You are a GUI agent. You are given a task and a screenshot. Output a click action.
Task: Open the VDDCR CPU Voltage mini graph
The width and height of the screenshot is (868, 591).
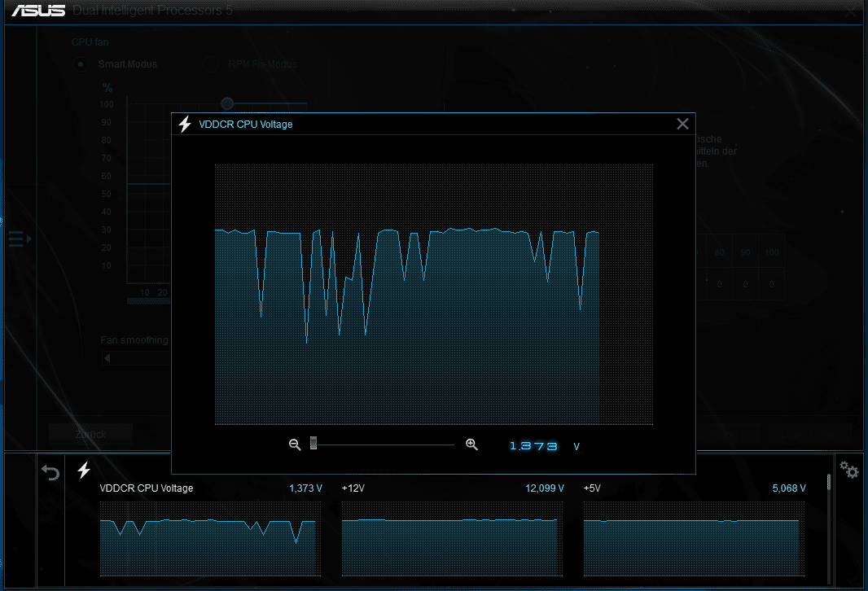click(210, 538)
